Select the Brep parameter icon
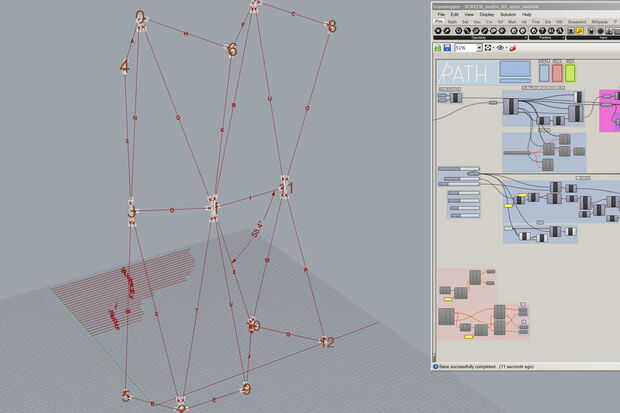Image resolution: width=620 pixels, height=413 pixels. pos(523,31)
